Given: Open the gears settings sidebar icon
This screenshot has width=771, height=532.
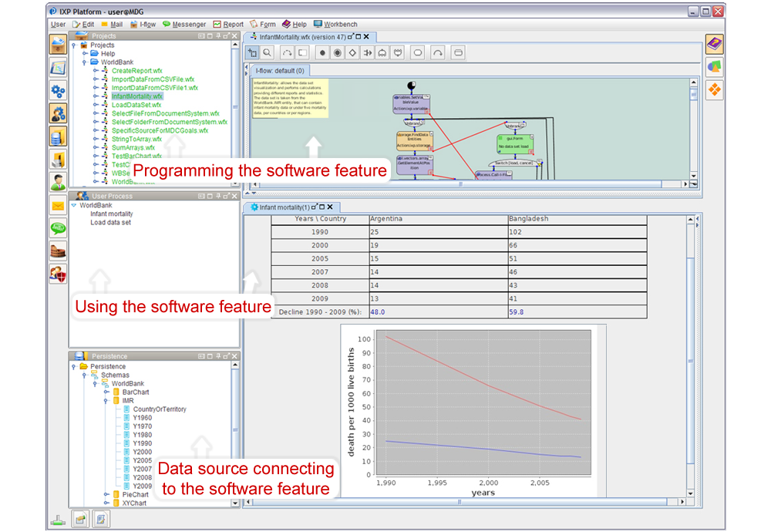Looking at the screenshot, I should pyautogui.click(x=58, y=91).
